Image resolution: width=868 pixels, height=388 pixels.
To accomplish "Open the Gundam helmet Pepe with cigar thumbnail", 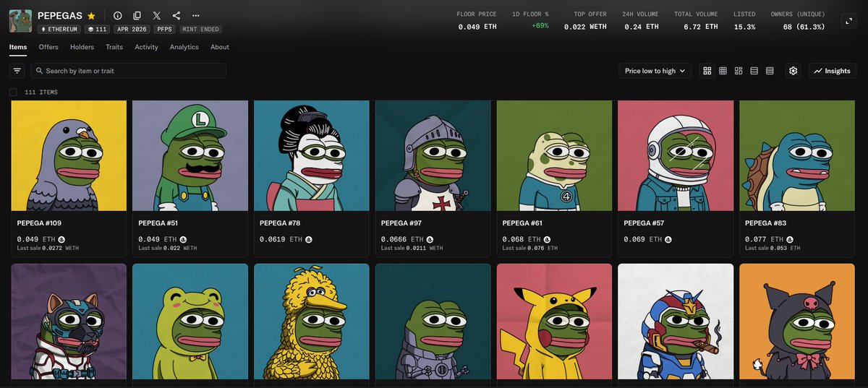I will 676,322.
